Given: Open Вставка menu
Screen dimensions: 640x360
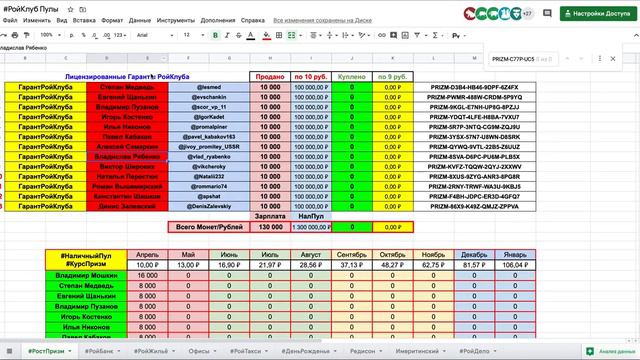Looking at the screenshot, I should point(84,20).
